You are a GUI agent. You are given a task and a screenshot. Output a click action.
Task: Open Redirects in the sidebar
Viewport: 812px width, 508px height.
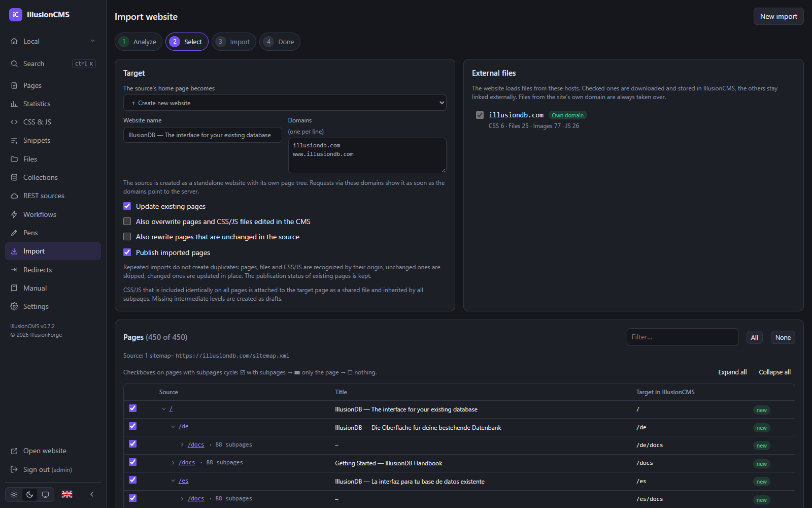point(38,270)
